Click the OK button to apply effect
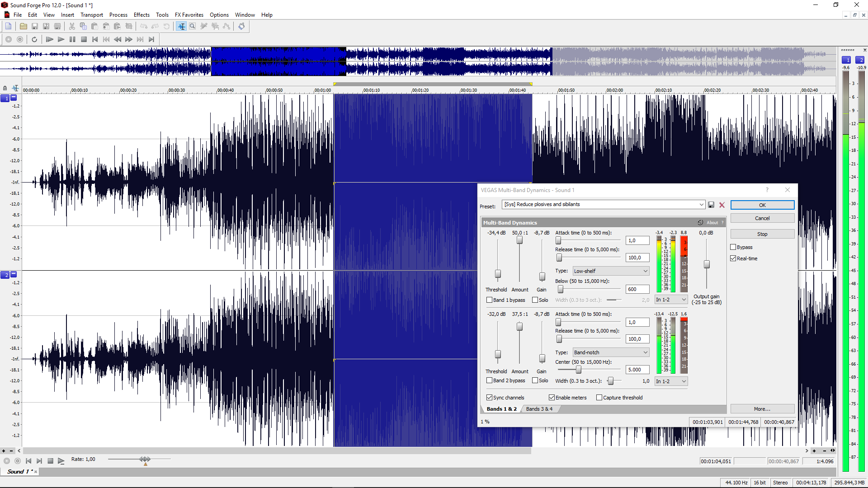Screen dimensions: 868x488 [x=762, y=205]
